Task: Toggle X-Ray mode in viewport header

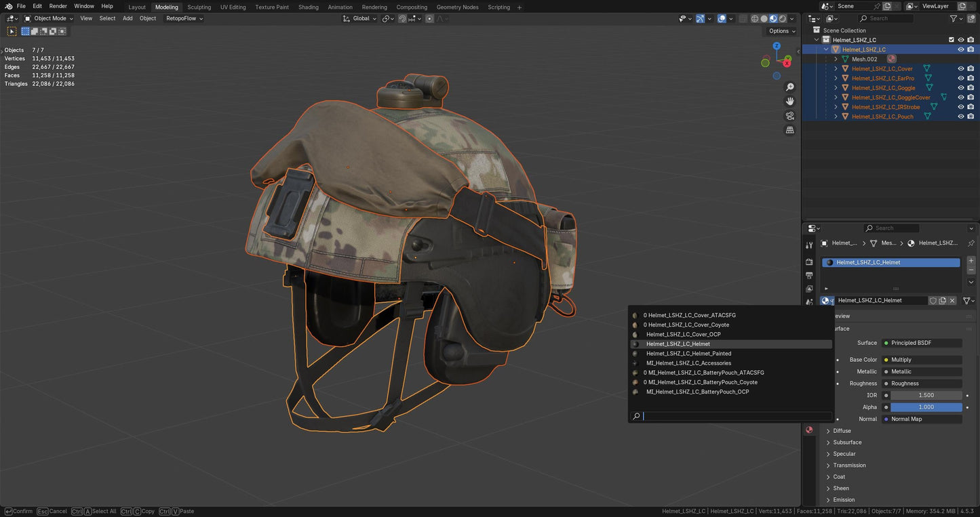Action: [743, 18]
